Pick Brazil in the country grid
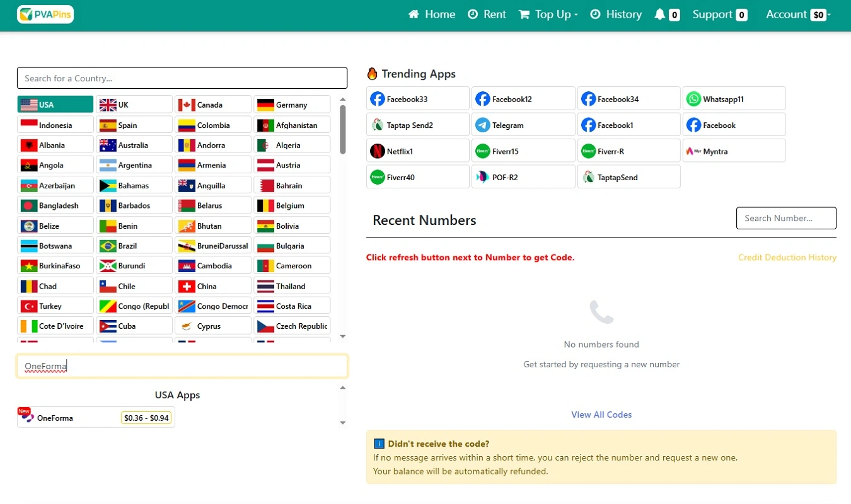 tap(134, 246)
